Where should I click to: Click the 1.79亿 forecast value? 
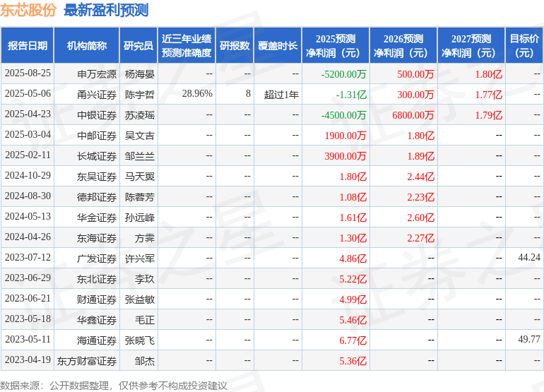click(489, 115)
